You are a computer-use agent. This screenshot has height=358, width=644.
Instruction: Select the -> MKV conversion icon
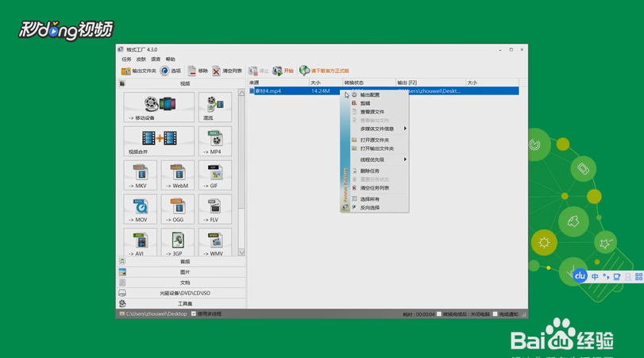(x=140, y=175)
